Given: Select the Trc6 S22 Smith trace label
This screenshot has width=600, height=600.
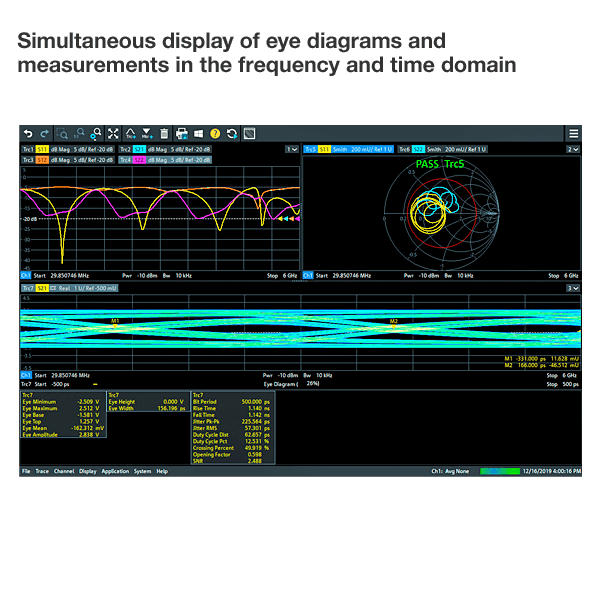Looking at the screenshot, I should point(442,149).
